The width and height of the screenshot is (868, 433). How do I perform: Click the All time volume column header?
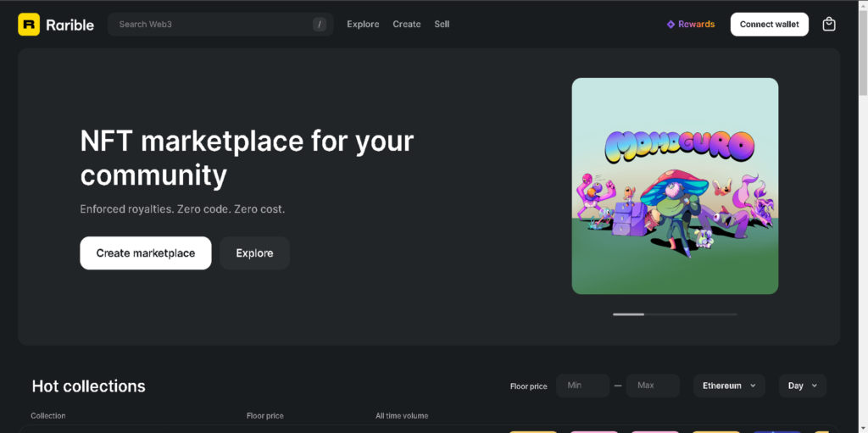pos(402,416)
